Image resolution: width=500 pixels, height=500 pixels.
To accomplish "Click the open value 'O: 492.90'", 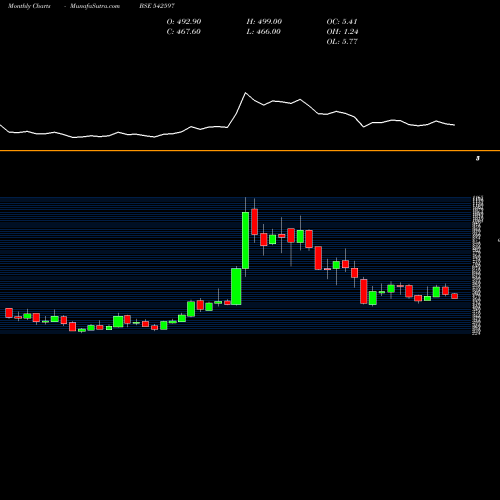I will point(184,22).
